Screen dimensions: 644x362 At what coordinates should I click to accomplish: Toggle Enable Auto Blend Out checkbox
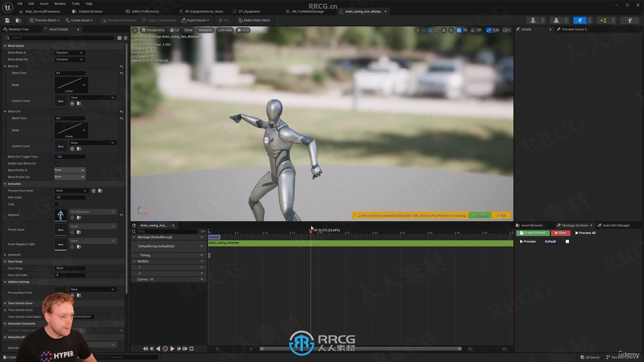click(57, 164)
